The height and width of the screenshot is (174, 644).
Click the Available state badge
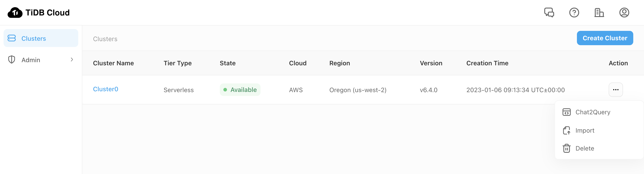tap(240, 90)
